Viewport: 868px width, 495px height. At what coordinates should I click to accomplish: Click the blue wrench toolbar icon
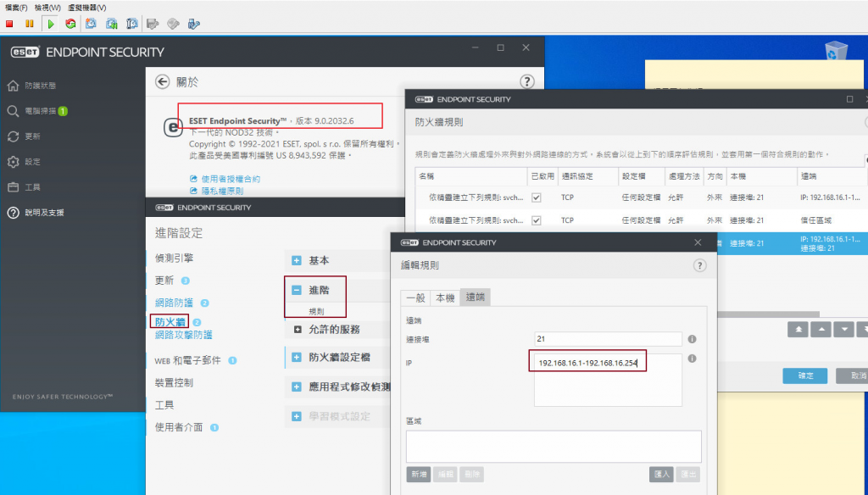pos(194,24)
